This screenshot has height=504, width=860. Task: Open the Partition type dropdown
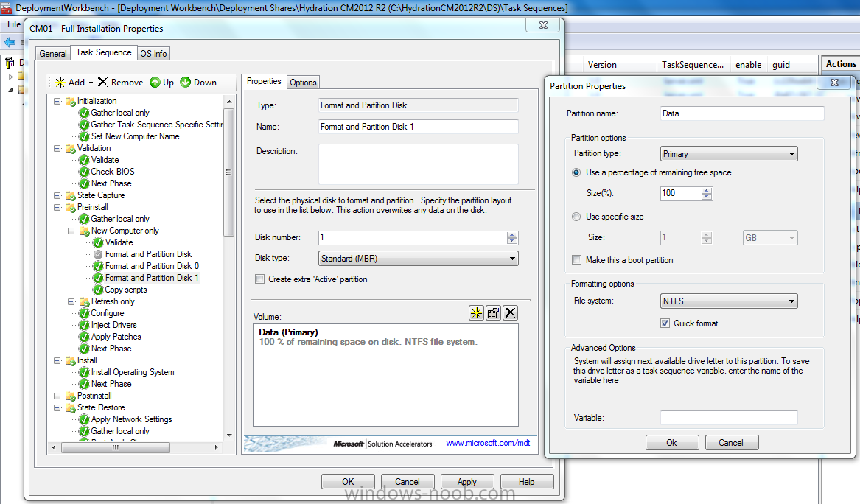729,154
